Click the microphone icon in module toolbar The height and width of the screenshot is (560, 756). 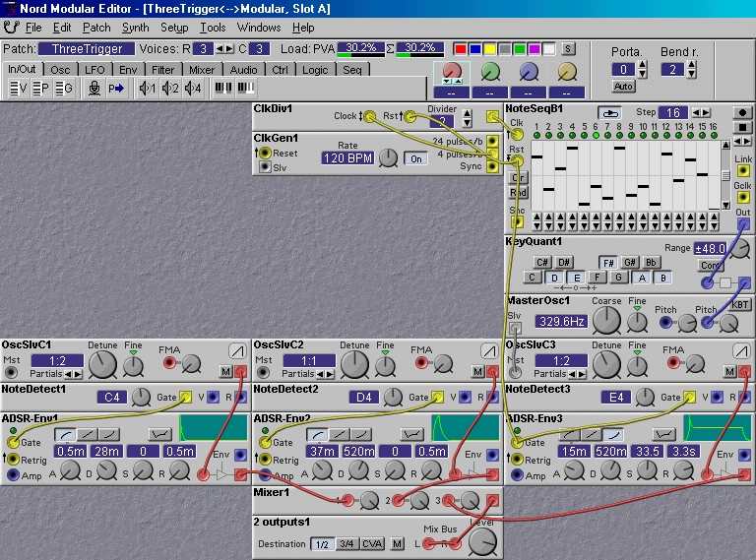tap(94, 89)
